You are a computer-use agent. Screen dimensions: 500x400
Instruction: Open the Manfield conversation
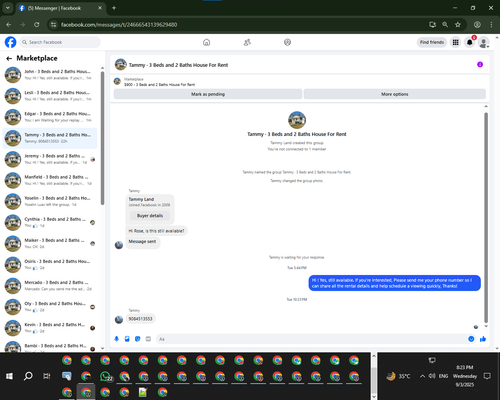tap(50, 180)
